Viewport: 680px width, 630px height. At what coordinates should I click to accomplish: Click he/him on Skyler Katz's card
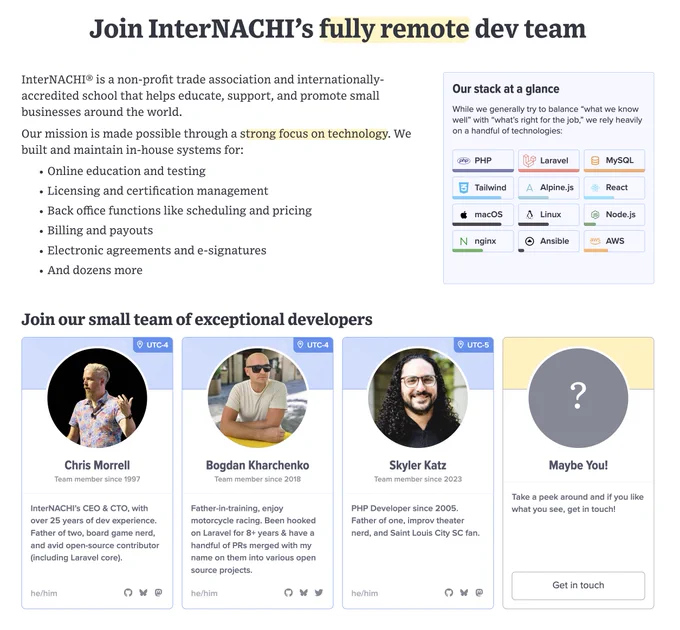pyautogui.click(x=365, y=593)
